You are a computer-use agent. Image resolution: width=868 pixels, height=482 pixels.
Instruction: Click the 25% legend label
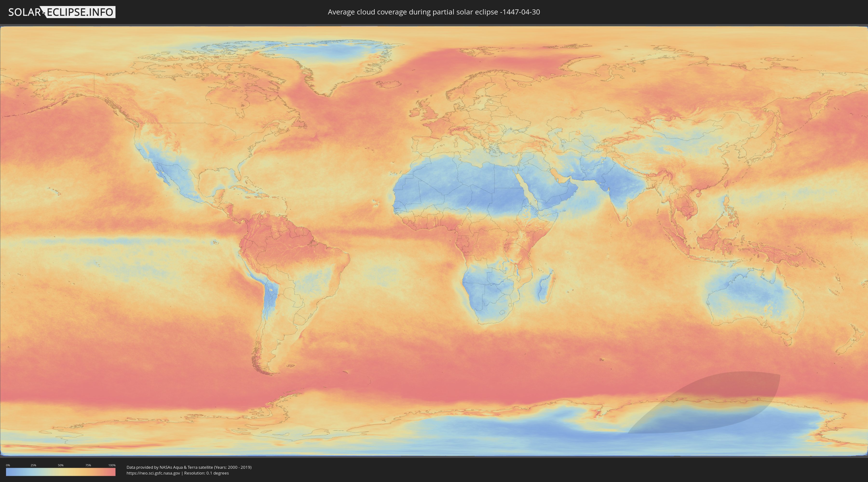pos(33,465)
